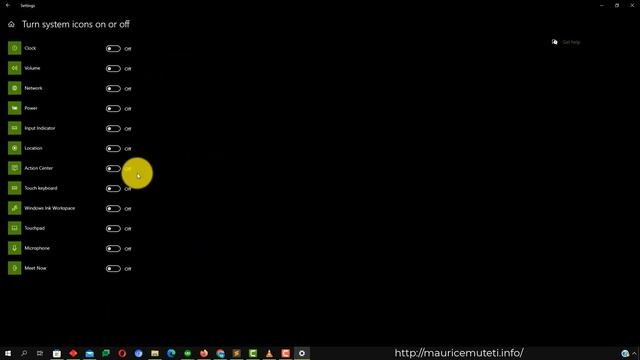The width and height of the screenshot is (640, 360).
Task: Click the "Settings" window title text
Action: 28,6
